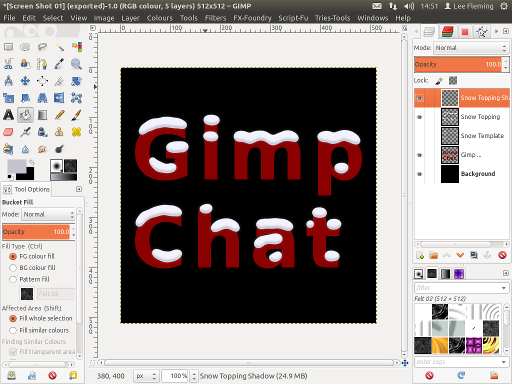Pick the Smudge finger tool
512x384 pixels.
point(42,149)
